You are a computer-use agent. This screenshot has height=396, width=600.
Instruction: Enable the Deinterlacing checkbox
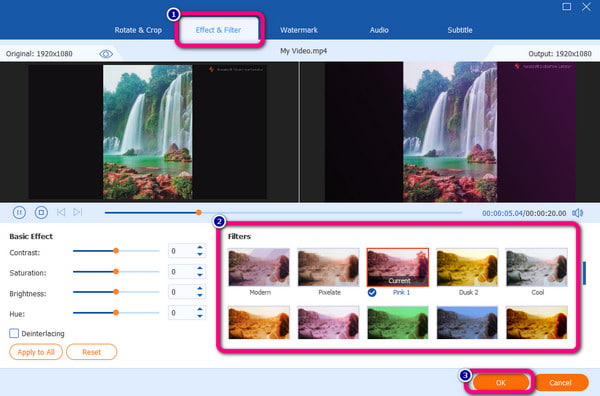point(14,333)
